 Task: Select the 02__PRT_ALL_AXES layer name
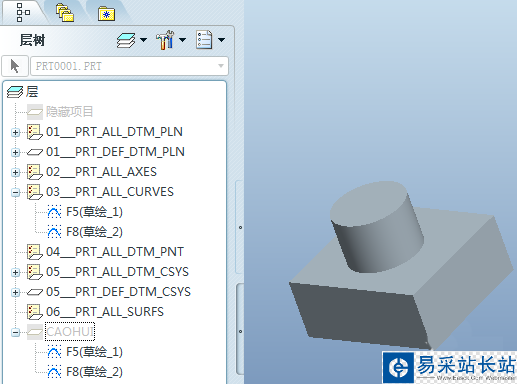101,172
